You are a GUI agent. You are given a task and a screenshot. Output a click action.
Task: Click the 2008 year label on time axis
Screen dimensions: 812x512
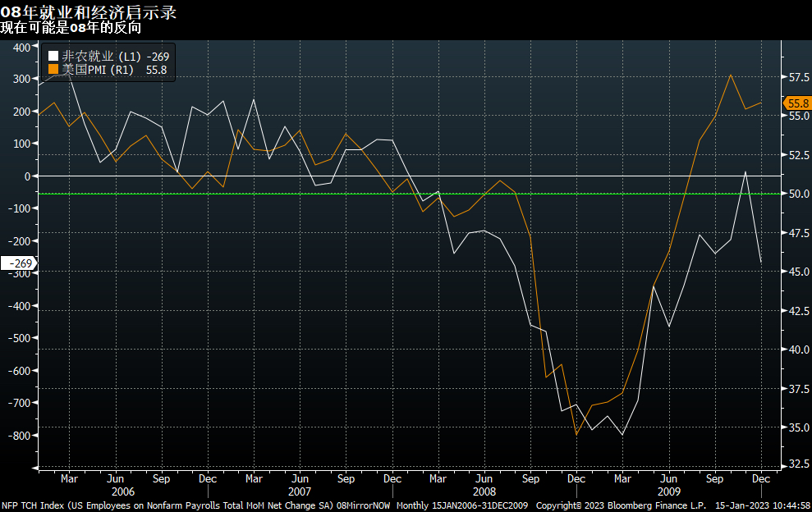484,491
